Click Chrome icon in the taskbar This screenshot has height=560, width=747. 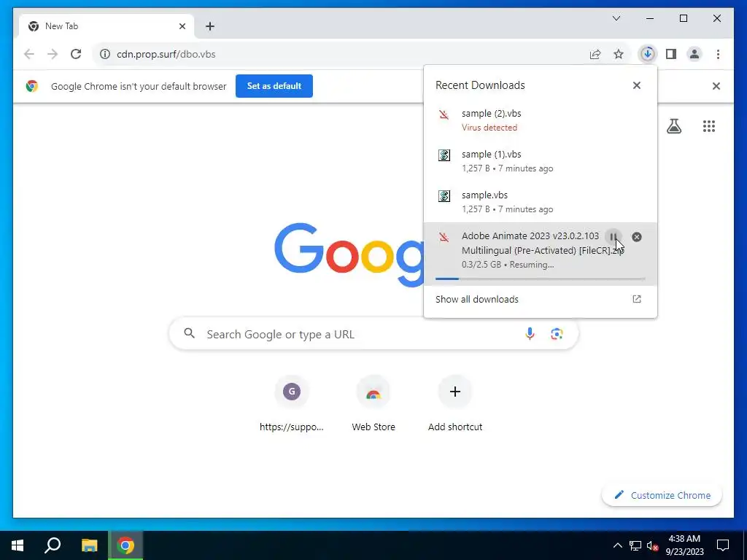tap(125, 545)
